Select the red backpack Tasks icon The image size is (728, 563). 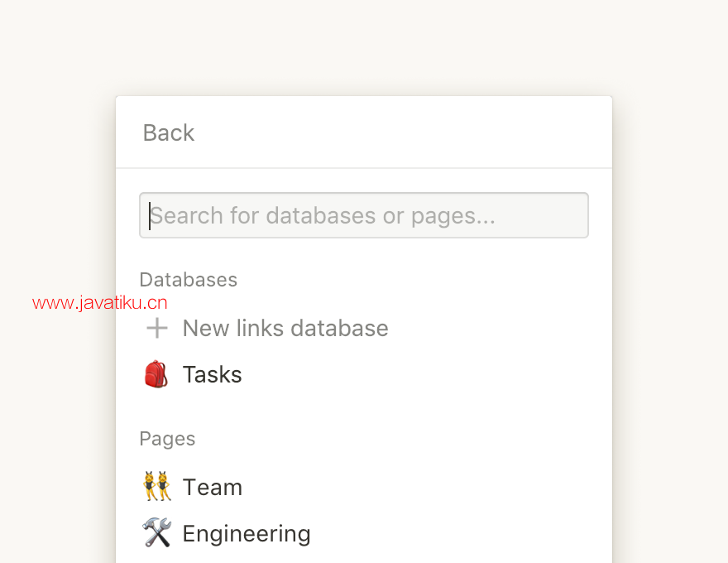(x=156, y=374)
